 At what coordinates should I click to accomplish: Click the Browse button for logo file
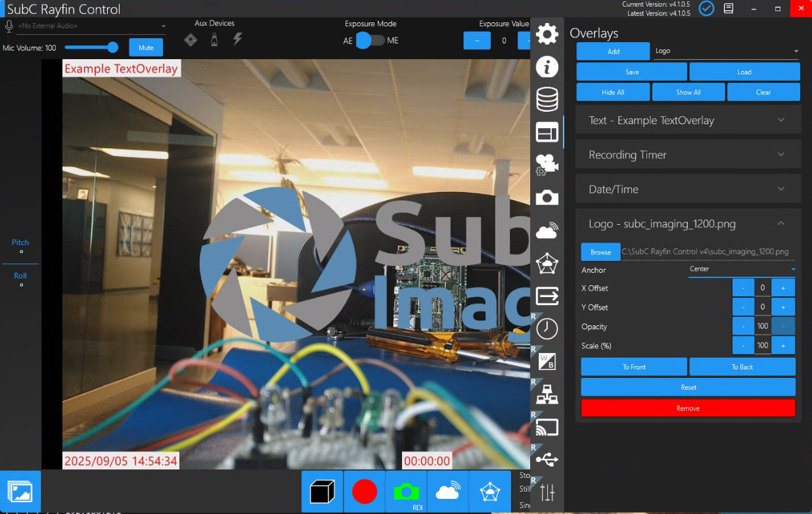point(600,252)
